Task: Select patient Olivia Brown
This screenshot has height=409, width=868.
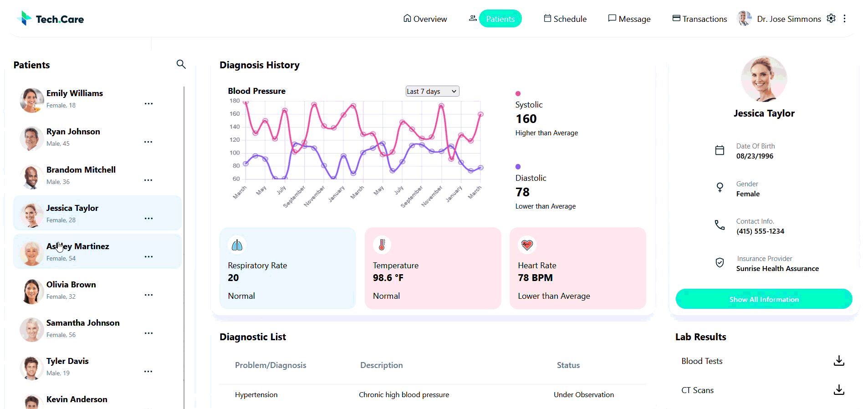Action: pyautogui.click(x=97, y=290)
